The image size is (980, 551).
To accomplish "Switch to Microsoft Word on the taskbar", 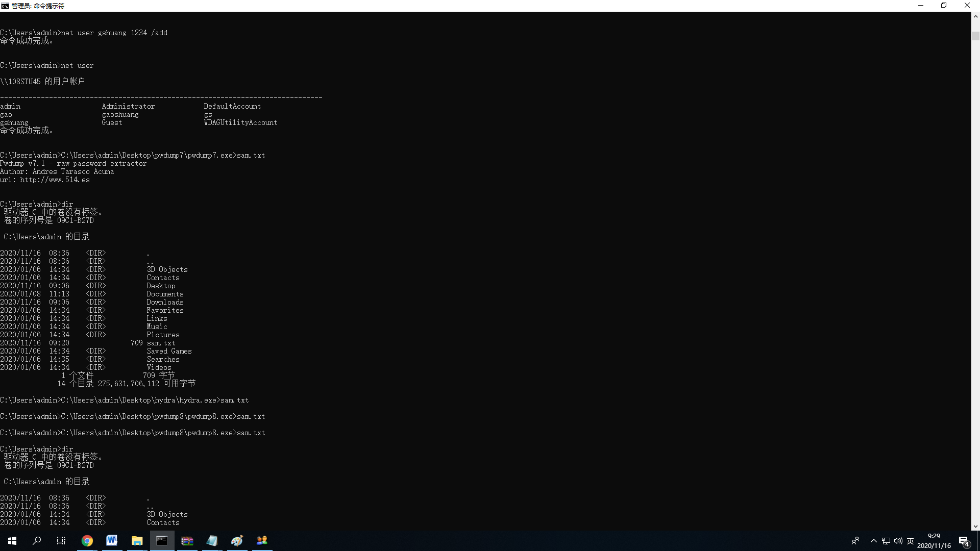I will tap(112, 540).
